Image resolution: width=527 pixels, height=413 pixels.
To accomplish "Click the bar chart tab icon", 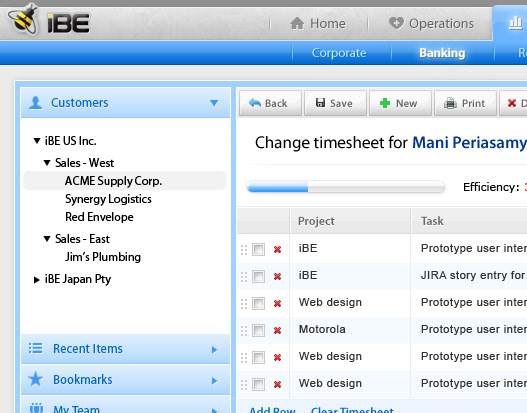I will tap(516, 23).
